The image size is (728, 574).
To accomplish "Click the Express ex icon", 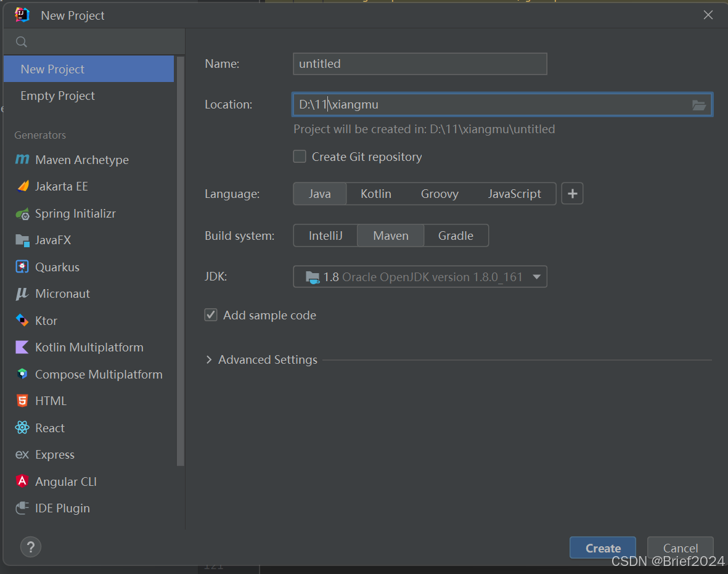I will point(22,454).
